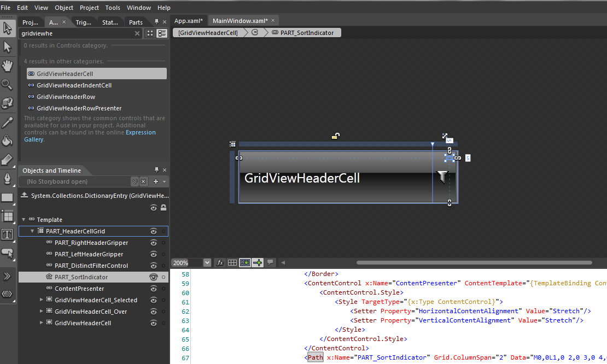Open the Project menu

coord(89,8)
